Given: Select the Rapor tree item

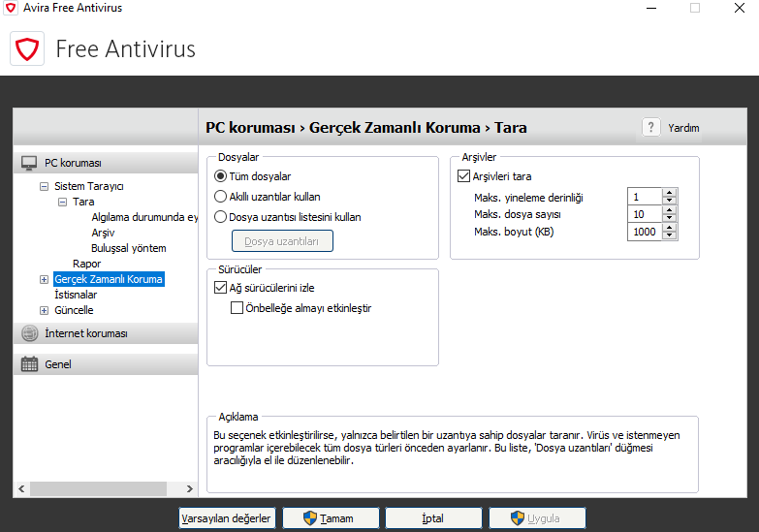Looking at the screenshot, I should (x=86, y=264).
